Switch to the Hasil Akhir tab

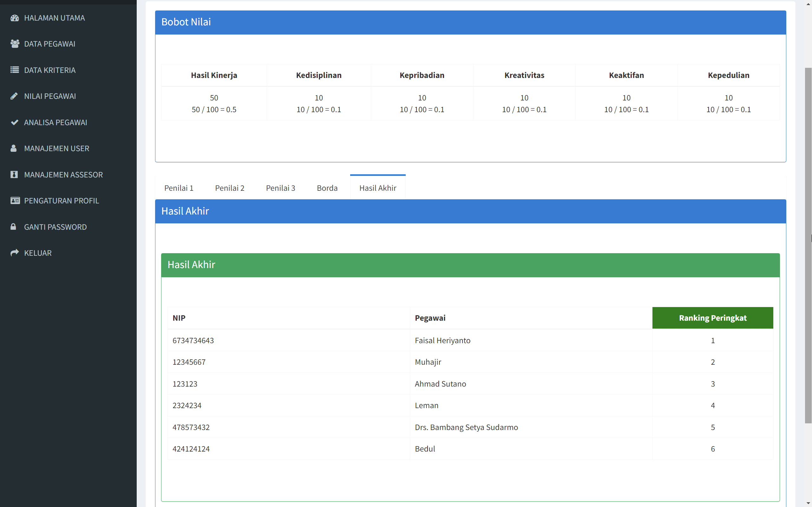click(377, 188)
